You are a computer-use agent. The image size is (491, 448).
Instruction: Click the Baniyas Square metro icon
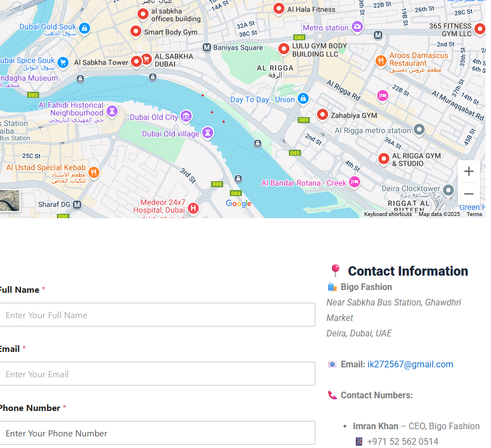click(x=207, y=48)
